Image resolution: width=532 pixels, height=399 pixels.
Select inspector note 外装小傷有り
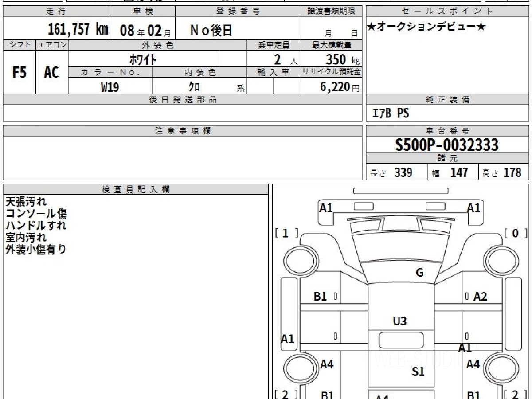pyautogui.click(x=36, y=249)
